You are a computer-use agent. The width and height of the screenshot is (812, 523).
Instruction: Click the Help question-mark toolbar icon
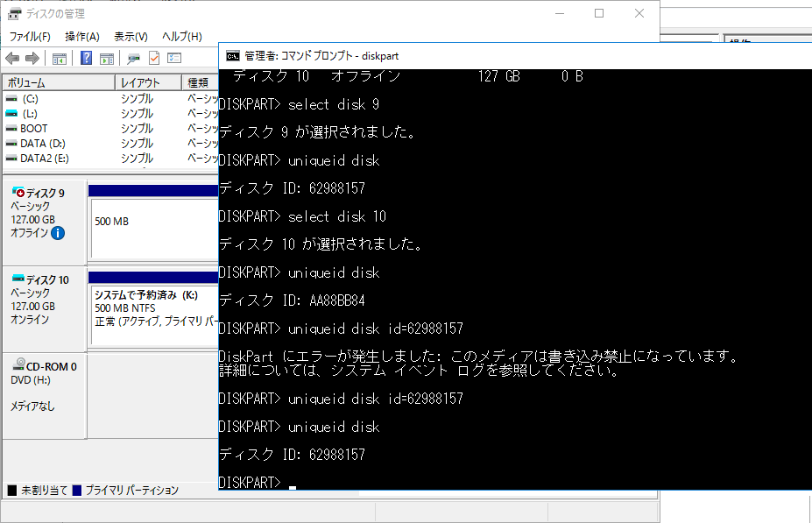[85, 58]
